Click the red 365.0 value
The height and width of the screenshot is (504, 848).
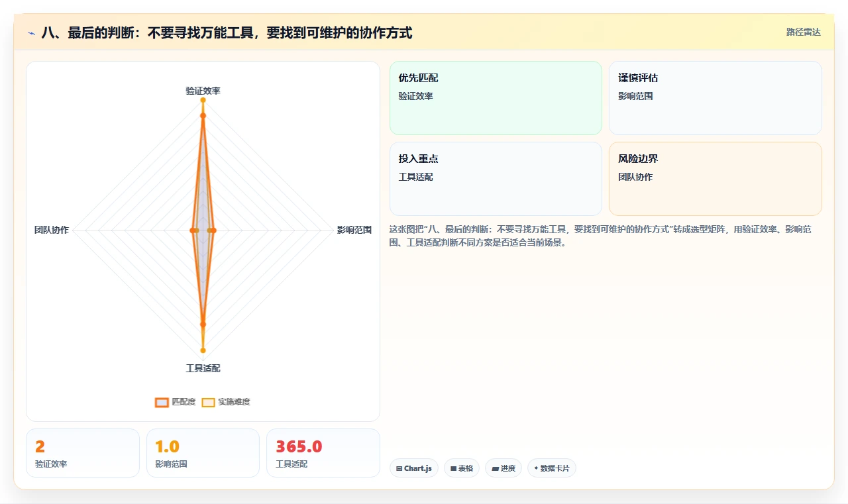[299, 446]
